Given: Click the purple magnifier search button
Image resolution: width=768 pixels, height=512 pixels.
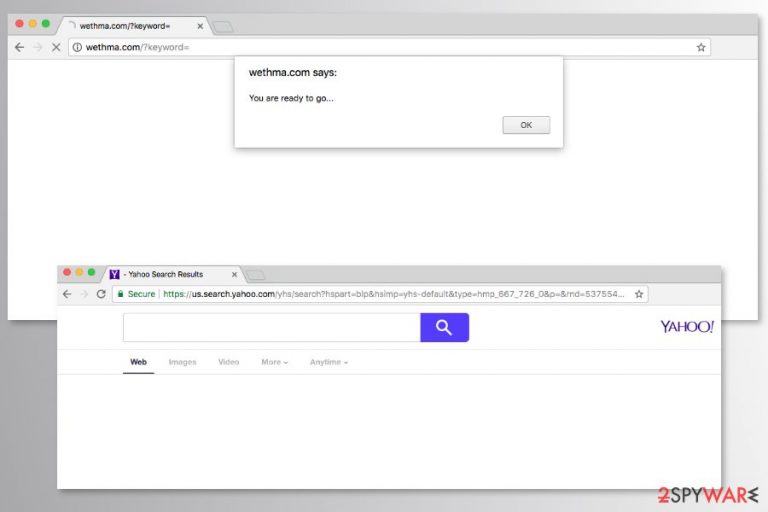Looking at the screenshot, I should pos(444,327).
